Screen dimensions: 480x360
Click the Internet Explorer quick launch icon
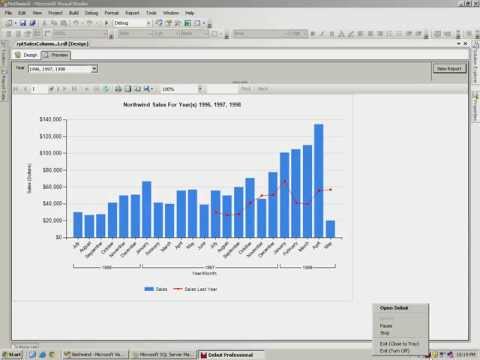[x=42, y=355]
